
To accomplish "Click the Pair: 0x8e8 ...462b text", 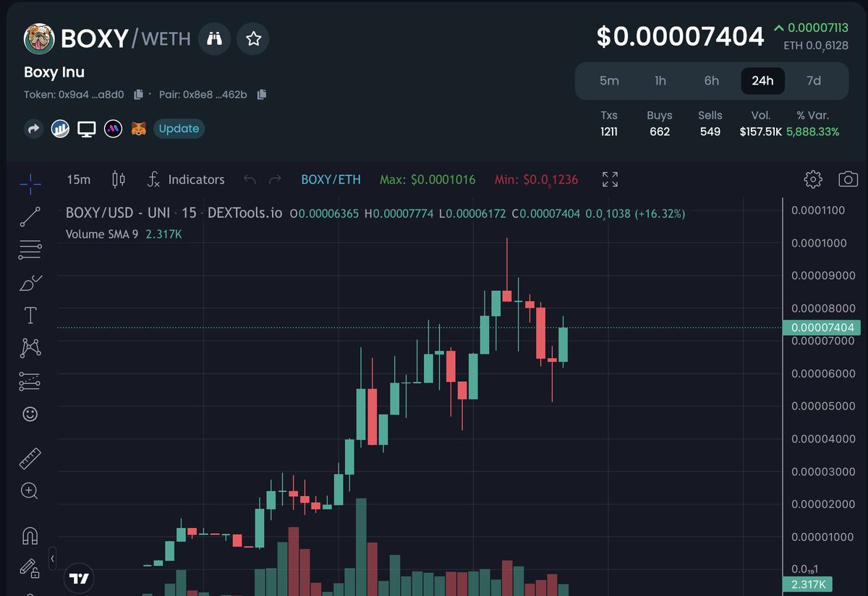I will pos(203,94).
